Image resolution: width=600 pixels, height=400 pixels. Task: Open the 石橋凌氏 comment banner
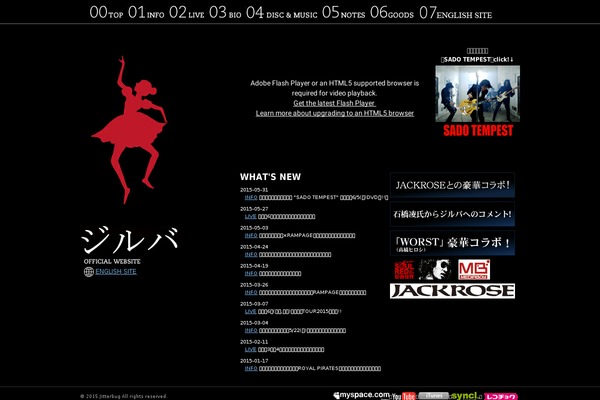click(x=452, y=214)
